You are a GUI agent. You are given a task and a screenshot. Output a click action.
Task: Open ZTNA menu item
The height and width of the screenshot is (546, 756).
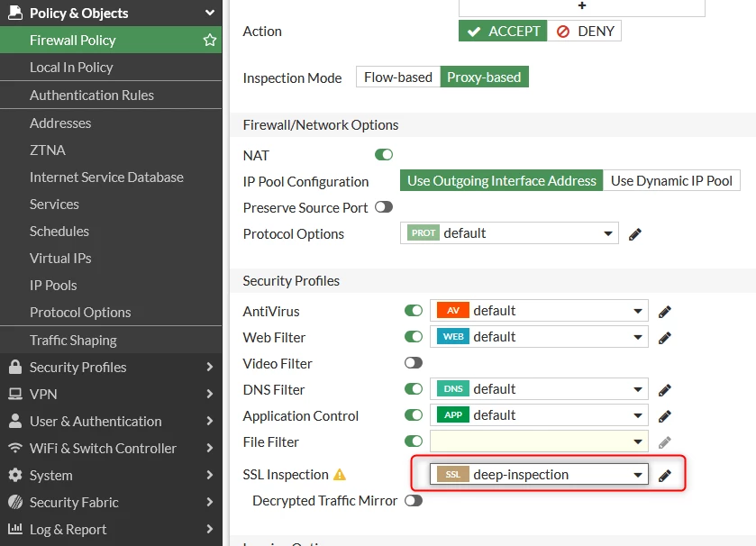tap(111, 150)
